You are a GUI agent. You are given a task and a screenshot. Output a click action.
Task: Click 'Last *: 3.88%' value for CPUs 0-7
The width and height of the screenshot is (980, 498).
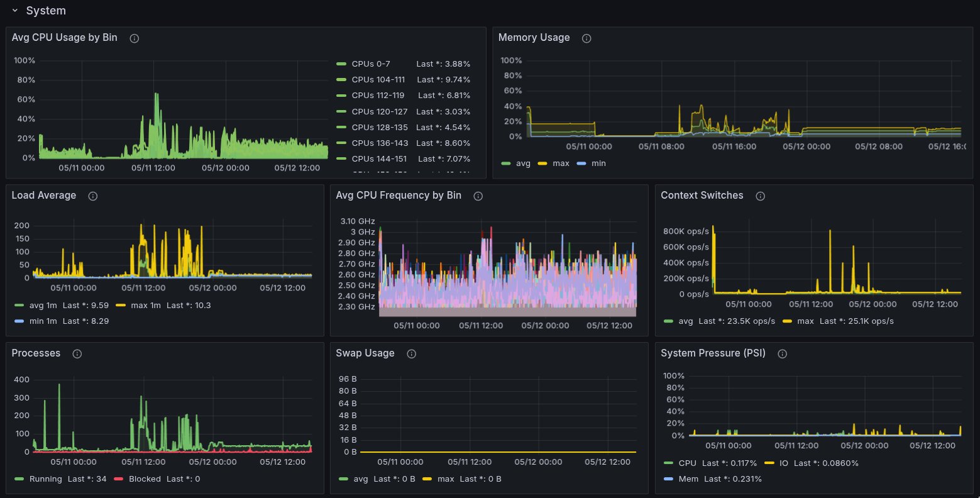[443, 64]
